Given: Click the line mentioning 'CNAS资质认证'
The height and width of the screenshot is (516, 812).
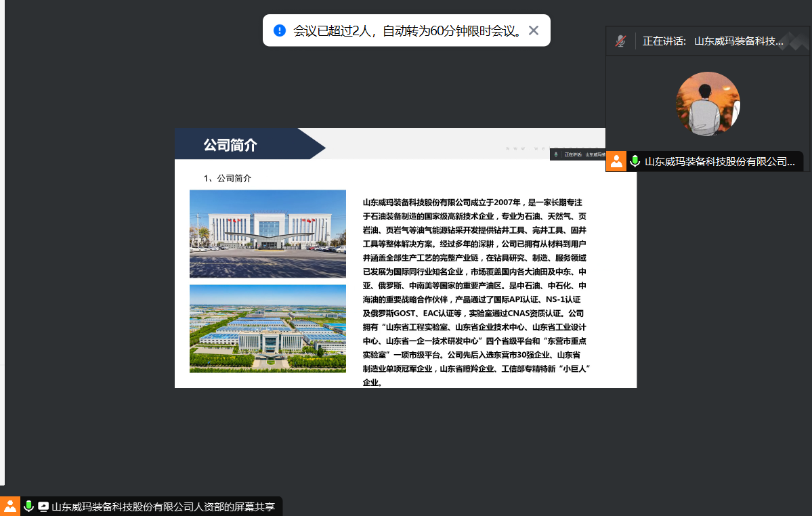Looking at the screenshot, I should coord(473,314).
